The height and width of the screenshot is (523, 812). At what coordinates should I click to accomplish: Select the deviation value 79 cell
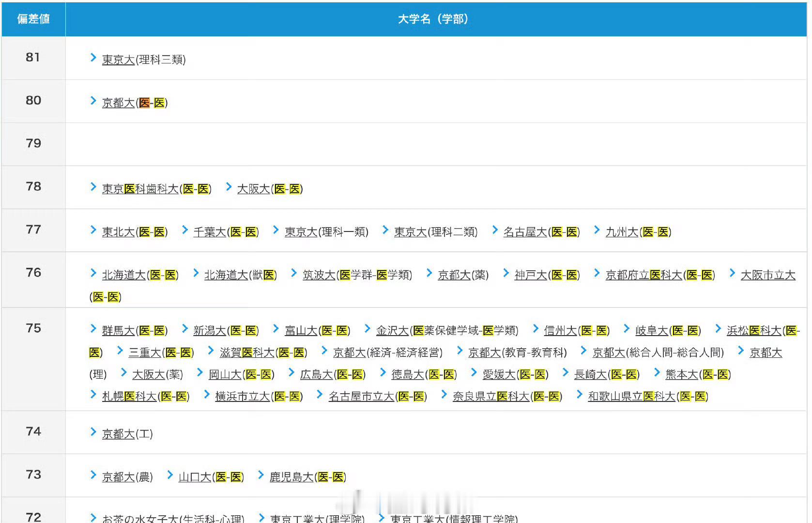[33, 144]
